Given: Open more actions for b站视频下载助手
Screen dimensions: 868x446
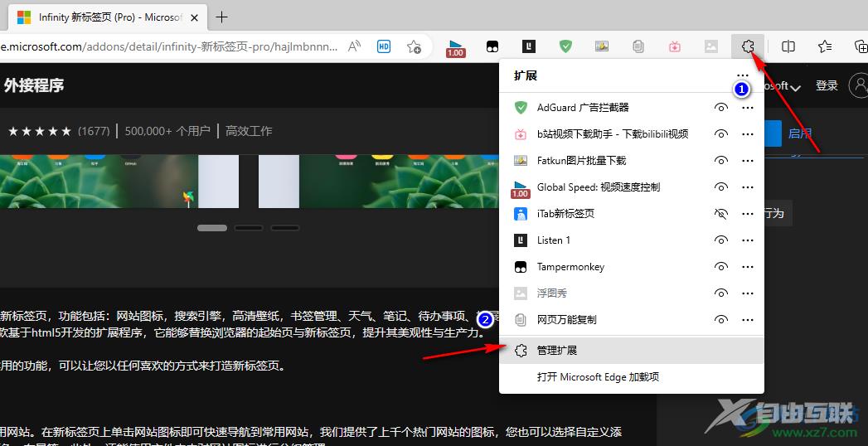Looking at the screenshot, I should pos(747,134).
